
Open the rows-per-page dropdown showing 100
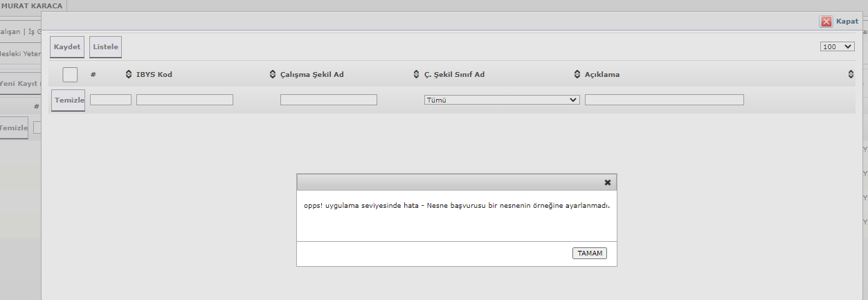tap(837, 46)
